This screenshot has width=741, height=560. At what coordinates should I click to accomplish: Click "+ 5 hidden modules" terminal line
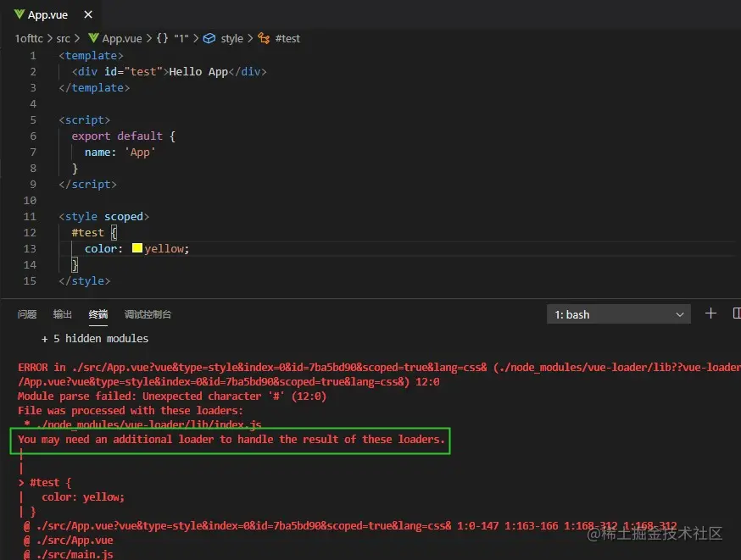(94, 339)
